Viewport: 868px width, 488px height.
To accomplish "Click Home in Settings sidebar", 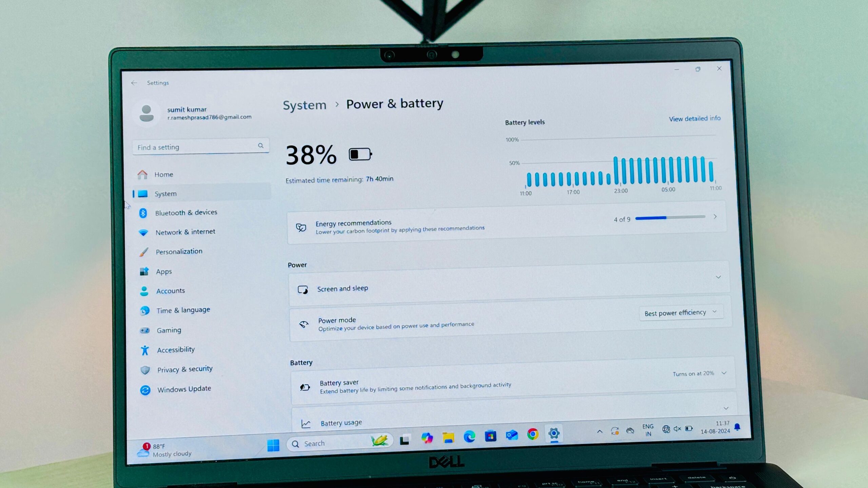I will [x=164, y=174].
